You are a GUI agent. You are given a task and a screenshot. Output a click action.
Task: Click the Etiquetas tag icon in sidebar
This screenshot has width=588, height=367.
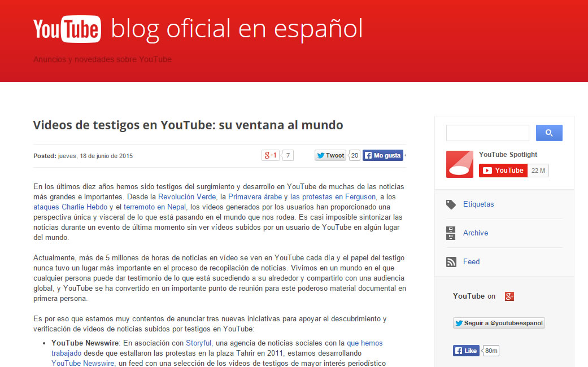click(x=450, y=204)
